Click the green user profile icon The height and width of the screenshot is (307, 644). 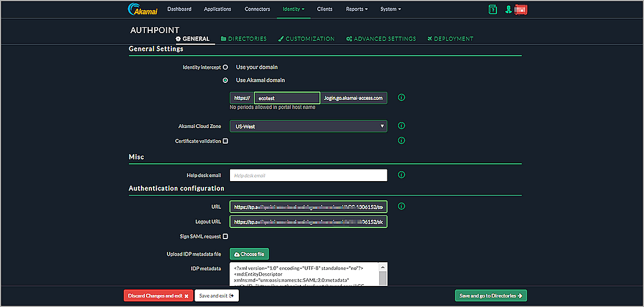click(508, 9)
